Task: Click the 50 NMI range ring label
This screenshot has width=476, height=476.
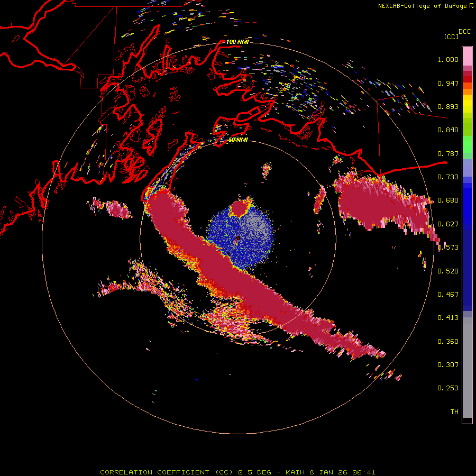Action: pyautogui.click(x=237, y=140)
